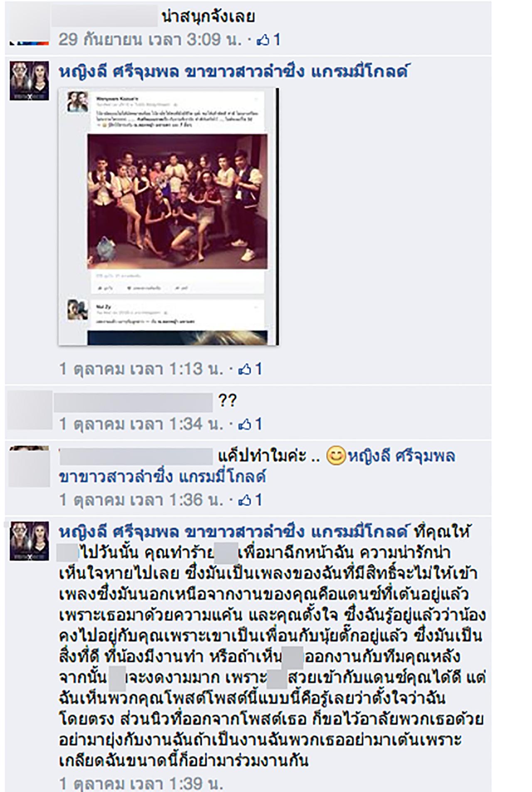Open timestamp 1 ตุลาคม เวลา 1:13 น.
Viewport: 532px width, 792px height.
point(141,369)
